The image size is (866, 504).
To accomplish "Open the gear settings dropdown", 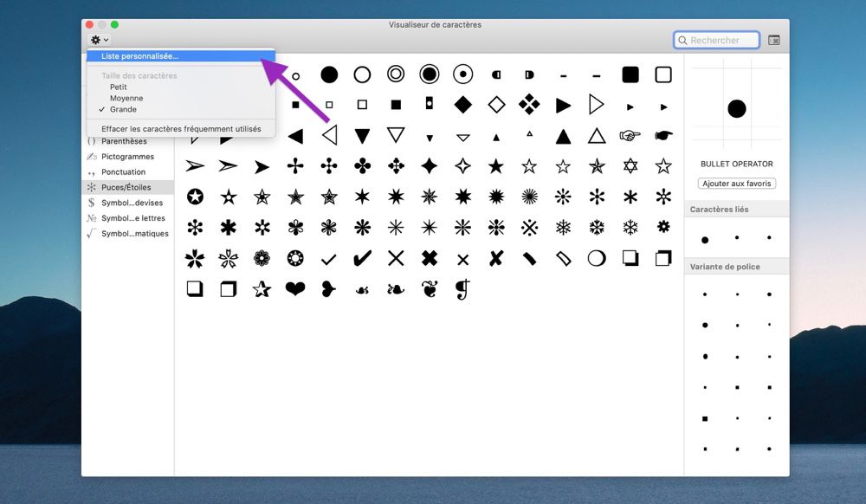I will tap(100, 40).
